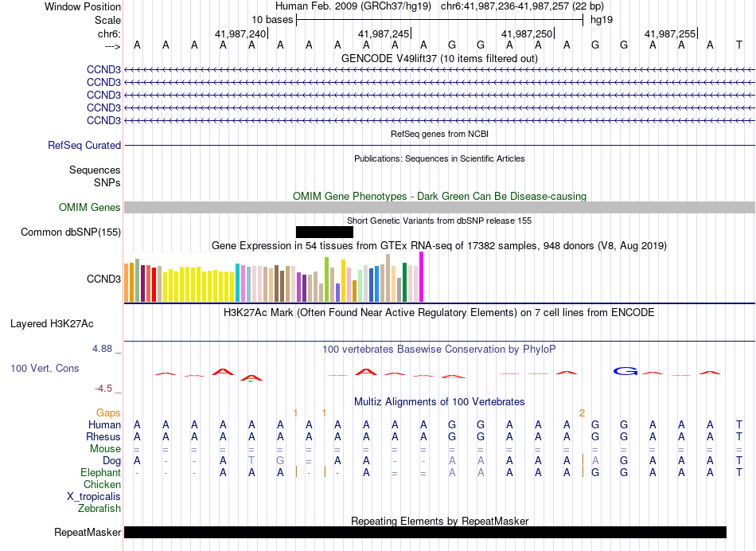Select the X_tropicalis alignment row label
The height and width of the screenshot is (551, 756).
click(x=94, y=497)
